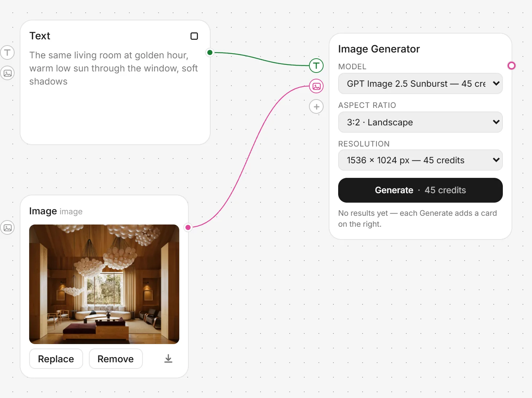Click the square icon on Text node header
Viewport: 532px width, 398px height.
[x=194, y=36]
